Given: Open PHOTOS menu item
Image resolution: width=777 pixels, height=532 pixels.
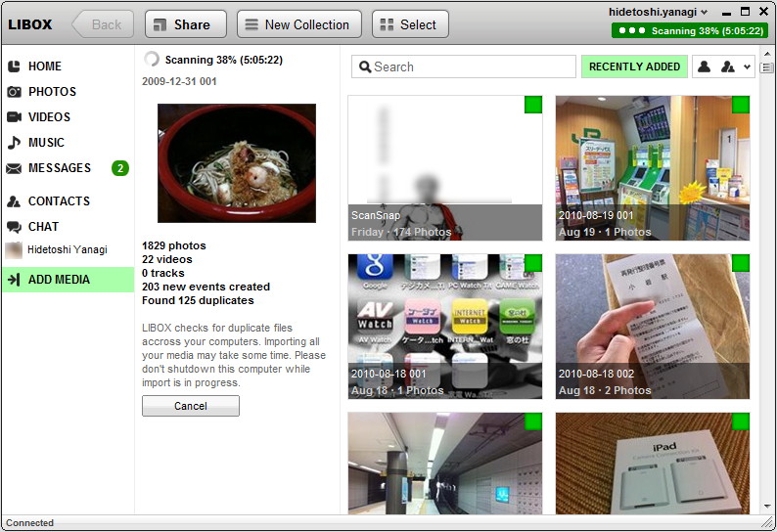Looking at the screenshot, I should pos(68,92).
